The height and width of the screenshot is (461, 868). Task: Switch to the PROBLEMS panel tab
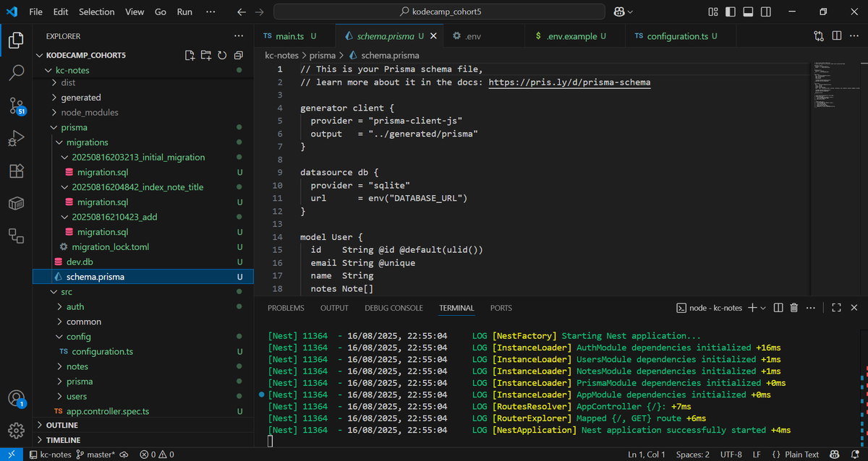tap(286, 308)
